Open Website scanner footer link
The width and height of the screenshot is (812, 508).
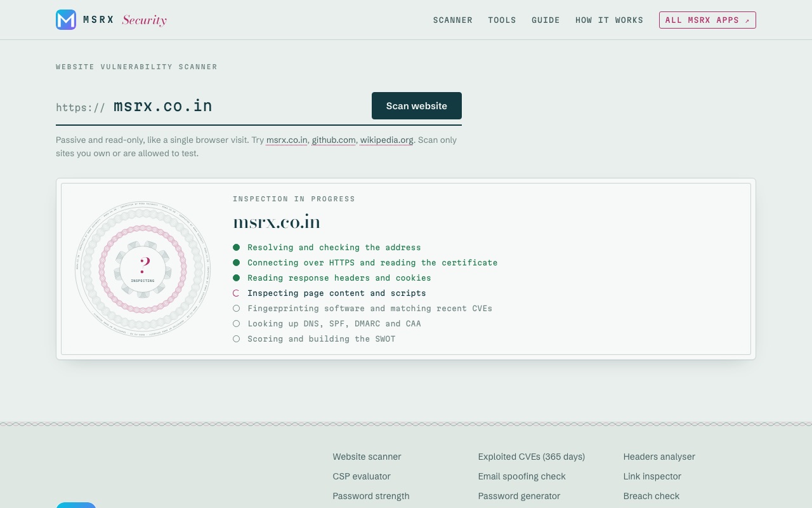[367, 457]
